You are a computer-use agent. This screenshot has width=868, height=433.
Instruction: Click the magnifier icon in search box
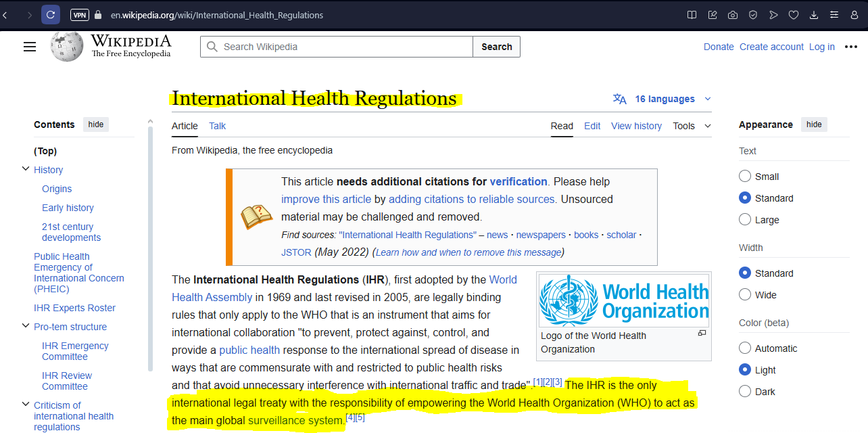coord(212,47)
